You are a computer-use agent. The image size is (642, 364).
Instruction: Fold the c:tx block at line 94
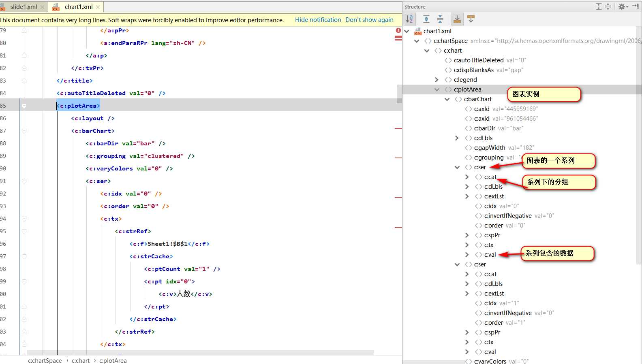(x=24, y=219)
